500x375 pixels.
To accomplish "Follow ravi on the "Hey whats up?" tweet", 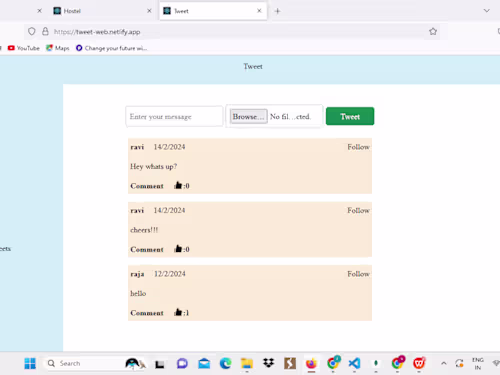I will point(358,147).
